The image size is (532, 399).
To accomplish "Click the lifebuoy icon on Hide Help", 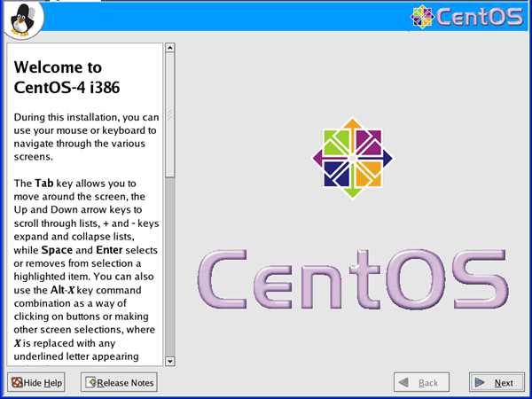I will [x=17, y=382].
